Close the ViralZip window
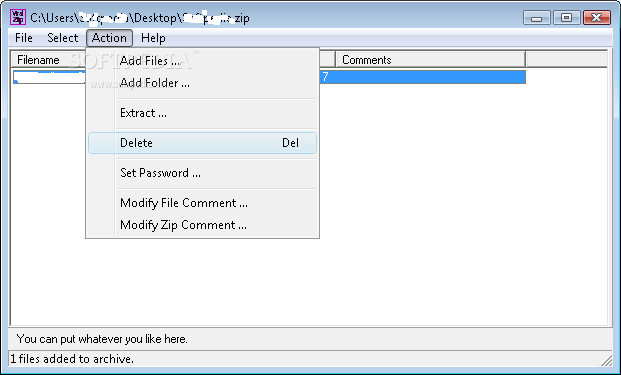 (597, 18)
